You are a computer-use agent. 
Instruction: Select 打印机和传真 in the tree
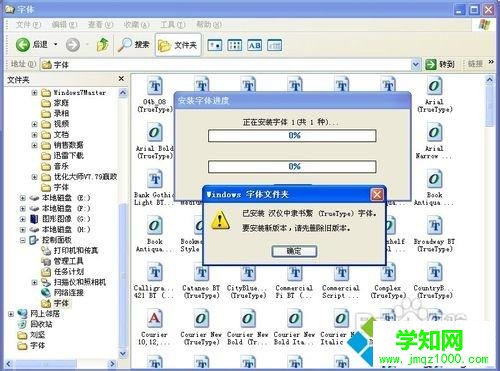(x=76, y=251)
